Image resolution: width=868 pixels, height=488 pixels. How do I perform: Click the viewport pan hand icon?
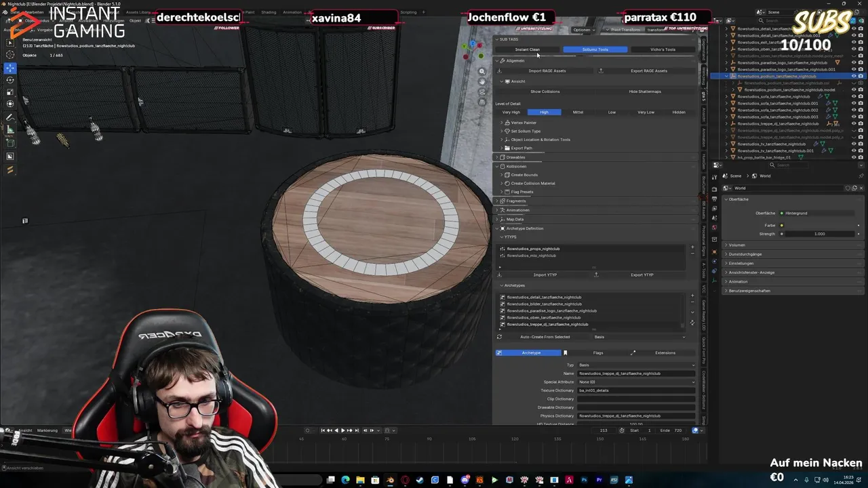(x=482, y=81)
